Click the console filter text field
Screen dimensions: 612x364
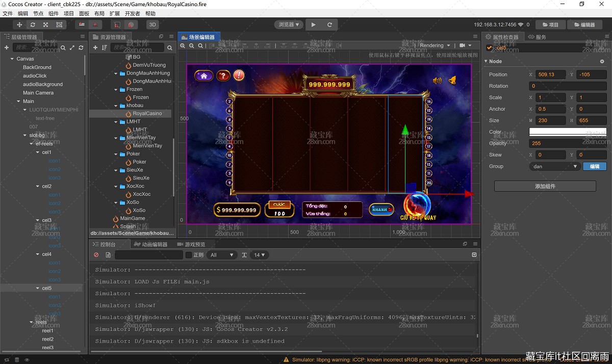(149, 255)
